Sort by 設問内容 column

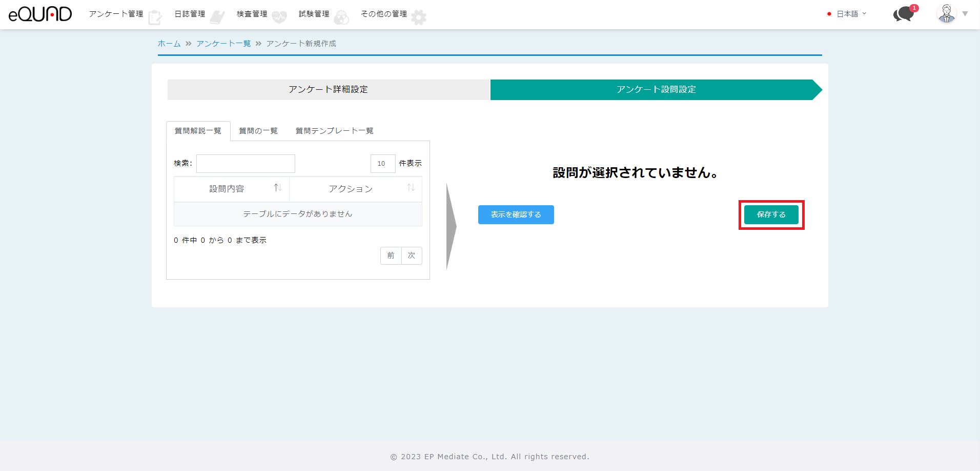[x=277, y=188]
